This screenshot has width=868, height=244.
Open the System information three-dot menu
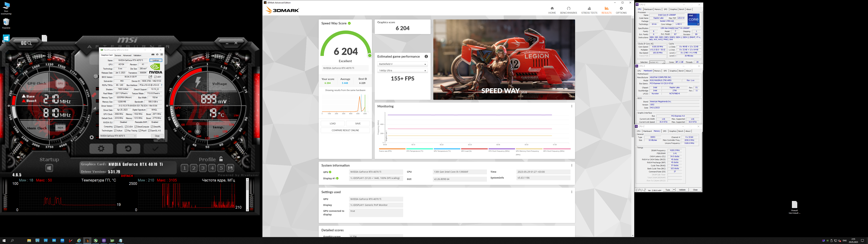tap(571, 166)
